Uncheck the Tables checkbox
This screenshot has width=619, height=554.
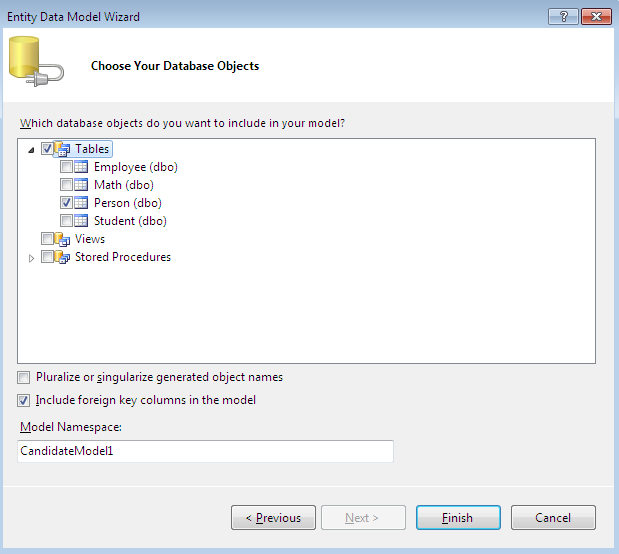[x=47, y=149]
